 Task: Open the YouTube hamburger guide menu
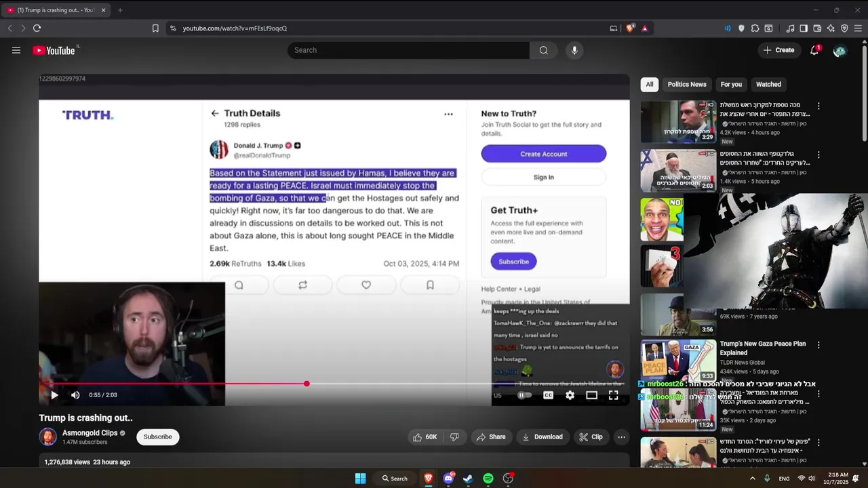16,50
